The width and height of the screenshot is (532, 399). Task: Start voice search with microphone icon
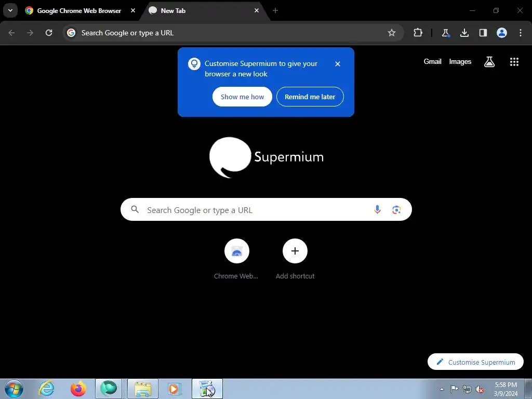click(x=377, y=210)
